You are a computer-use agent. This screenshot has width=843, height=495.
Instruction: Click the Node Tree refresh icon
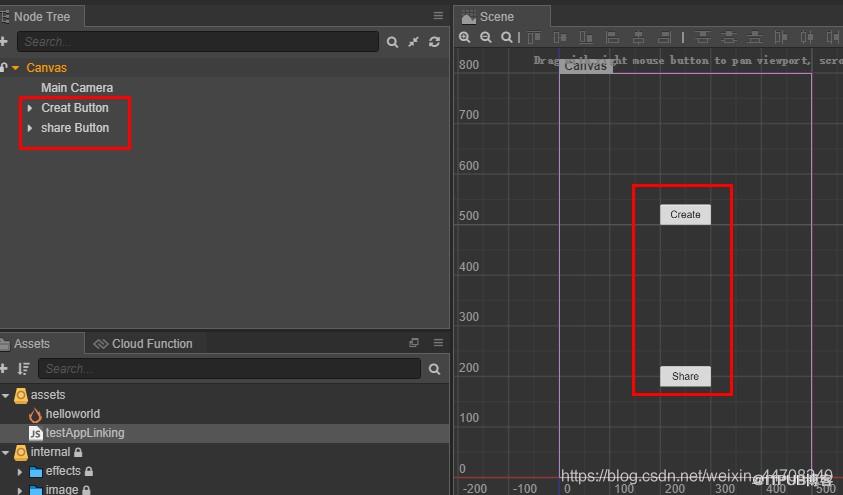[x=434, y=41]
